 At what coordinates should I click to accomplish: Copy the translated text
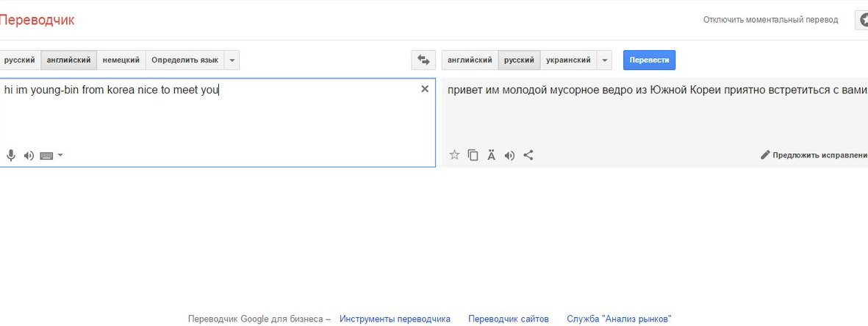pos(473,155)
